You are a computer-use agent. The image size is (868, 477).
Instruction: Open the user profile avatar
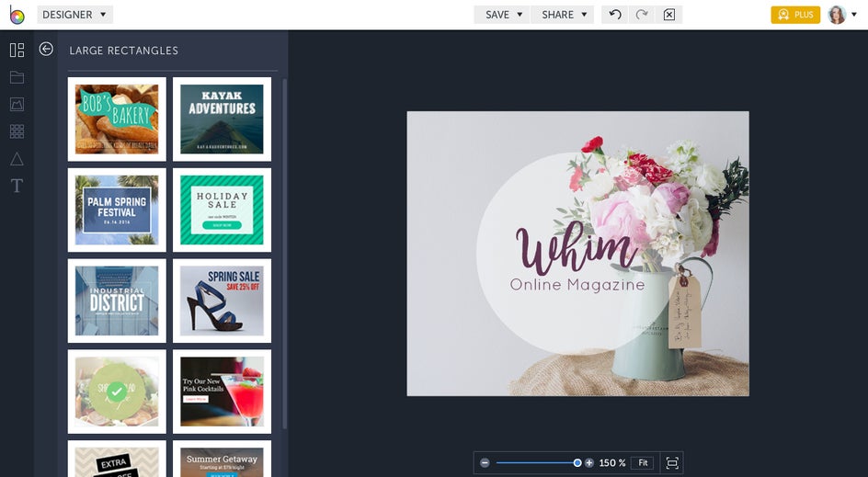click(837, 15)
